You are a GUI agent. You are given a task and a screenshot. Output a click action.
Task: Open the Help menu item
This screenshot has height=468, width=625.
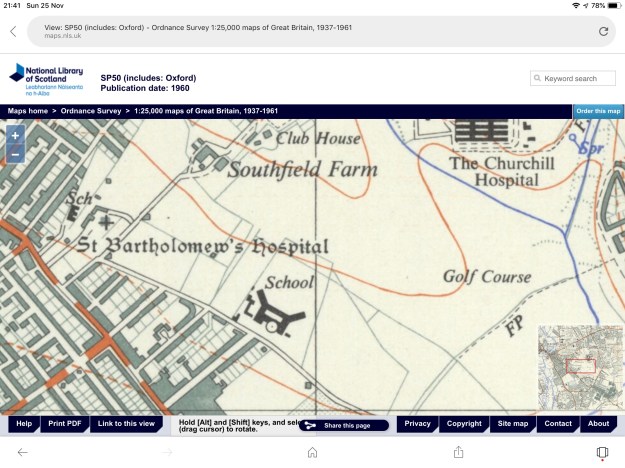point(24,424)
